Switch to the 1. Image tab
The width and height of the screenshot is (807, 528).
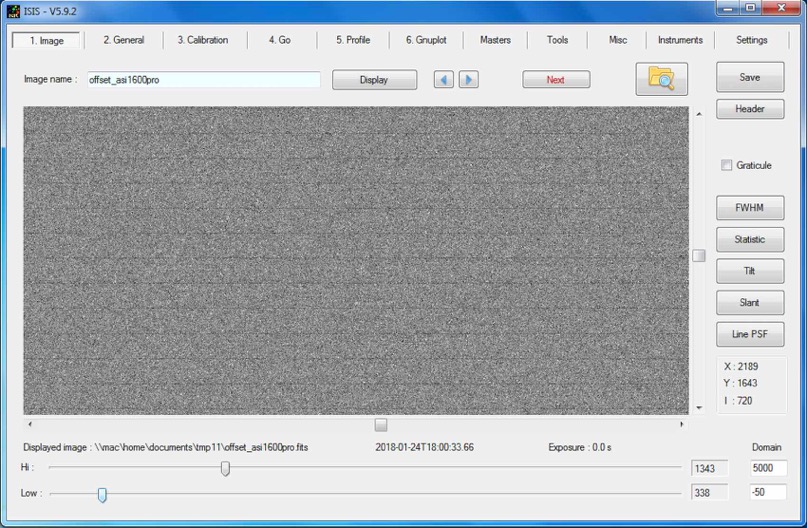46,40
